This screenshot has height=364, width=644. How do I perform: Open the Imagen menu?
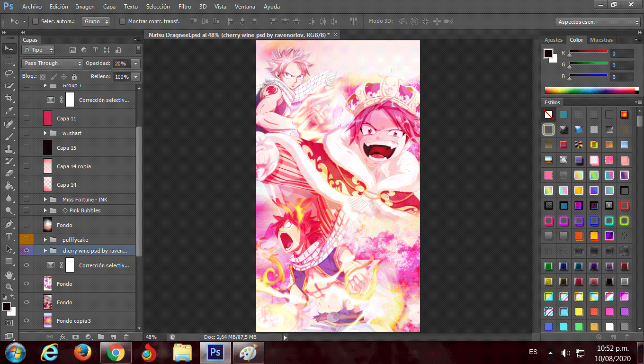pos(85,7)
